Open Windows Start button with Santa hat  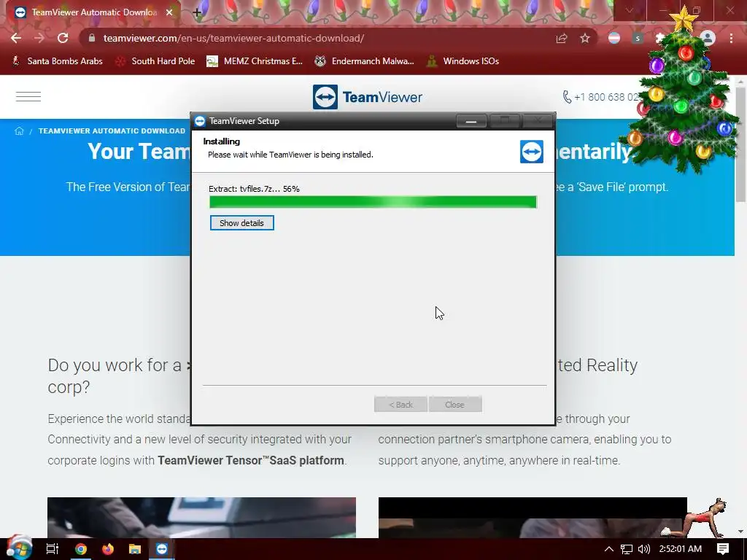pyautogui.click(x=19, y=548)
